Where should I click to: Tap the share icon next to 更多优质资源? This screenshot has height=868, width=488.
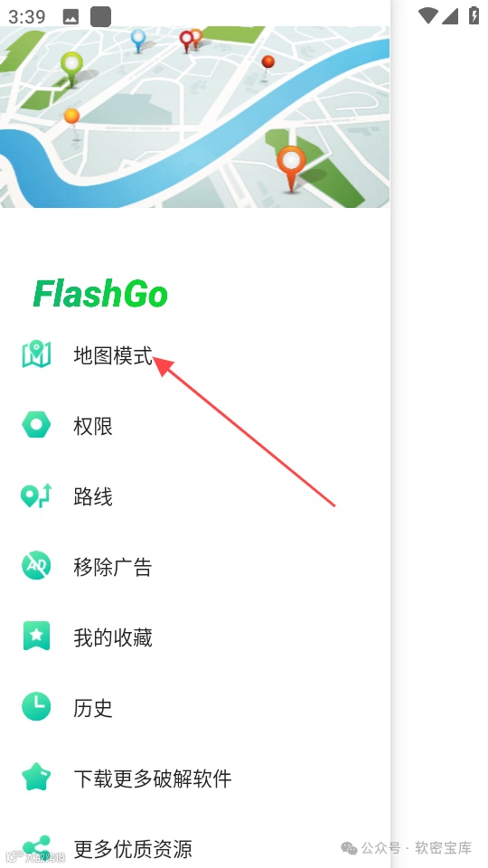[36, 847]
